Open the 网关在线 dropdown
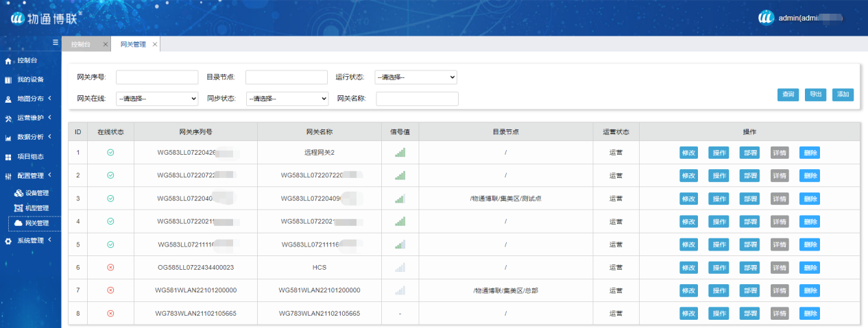Viewport: 868px width, 328px height. tap(157, 99)
